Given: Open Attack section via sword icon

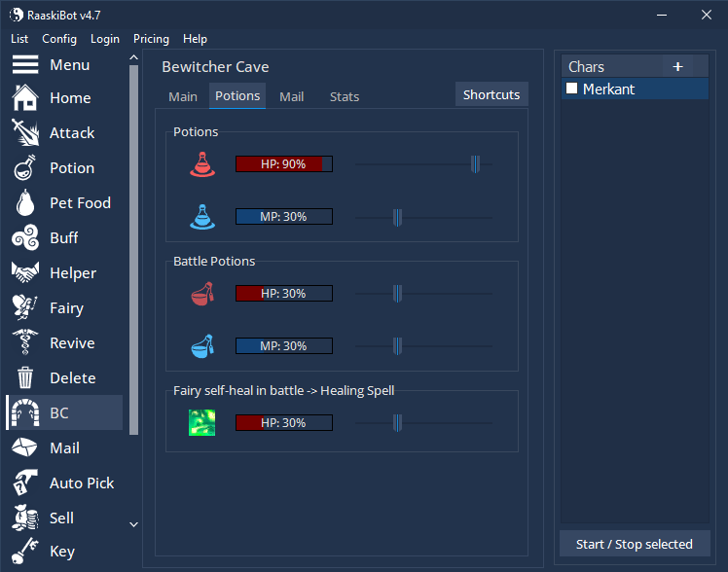Looking at the screenshot, I should [x=25, y=132].
